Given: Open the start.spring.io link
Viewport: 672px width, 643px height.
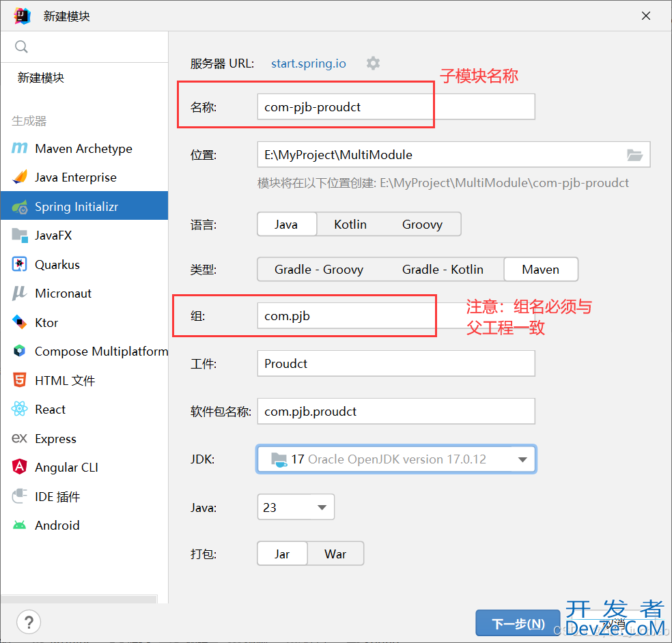Looking at the screenshot, I should [309, 63].
